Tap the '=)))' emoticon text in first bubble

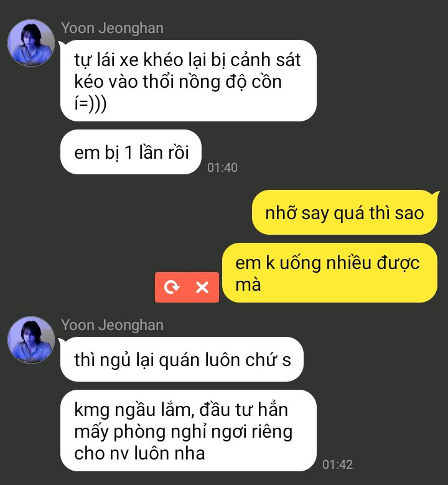(93, 104)
